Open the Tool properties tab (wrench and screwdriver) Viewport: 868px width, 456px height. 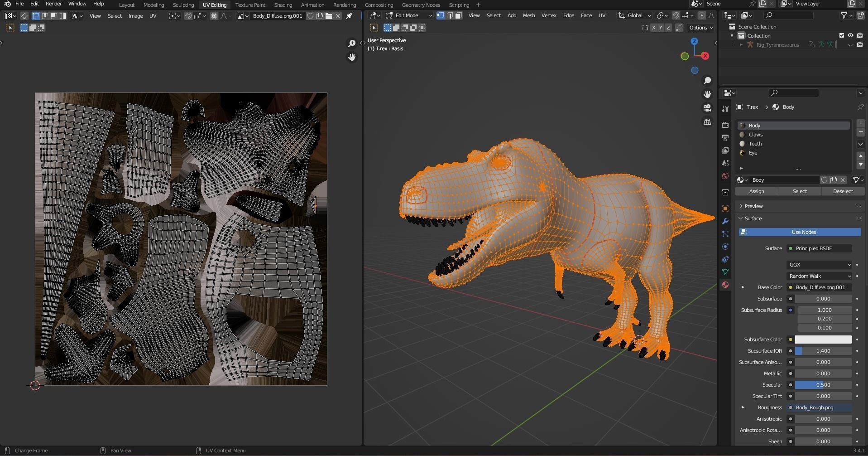tap(725, 109)
